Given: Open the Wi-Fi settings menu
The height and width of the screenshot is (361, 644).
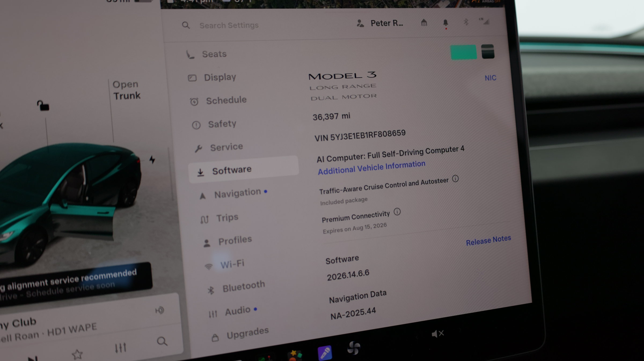Looking at the screenshot, I should [224, 264].
